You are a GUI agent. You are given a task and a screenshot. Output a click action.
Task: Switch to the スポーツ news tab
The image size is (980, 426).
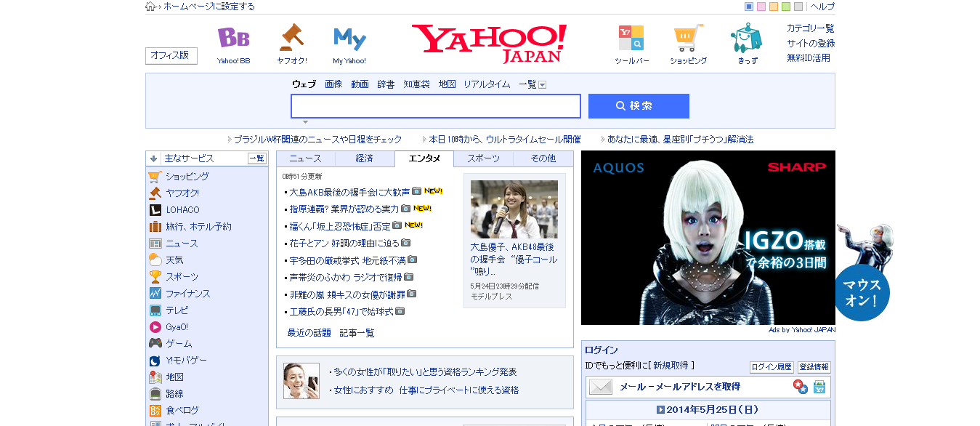click(483, 158)
